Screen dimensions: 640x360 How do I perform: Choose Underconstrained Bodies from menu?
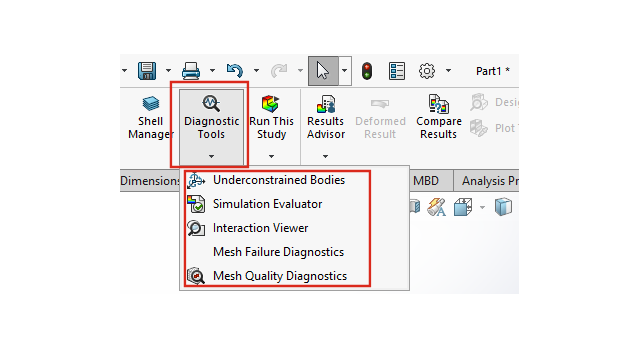click(278, 180)
